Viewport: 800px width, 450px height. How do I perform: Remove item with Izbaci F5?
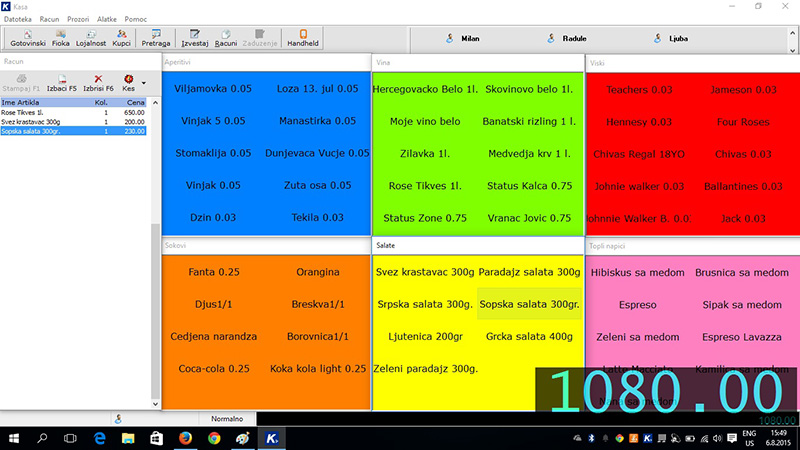pyautogui.click(x=62, y=83)
